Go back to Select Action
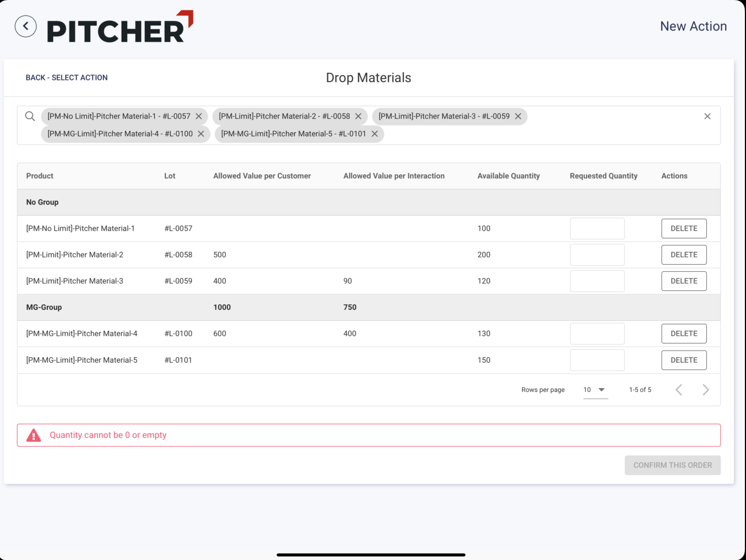Viewport: 746px width, 560px height. [x=67, y=78]
